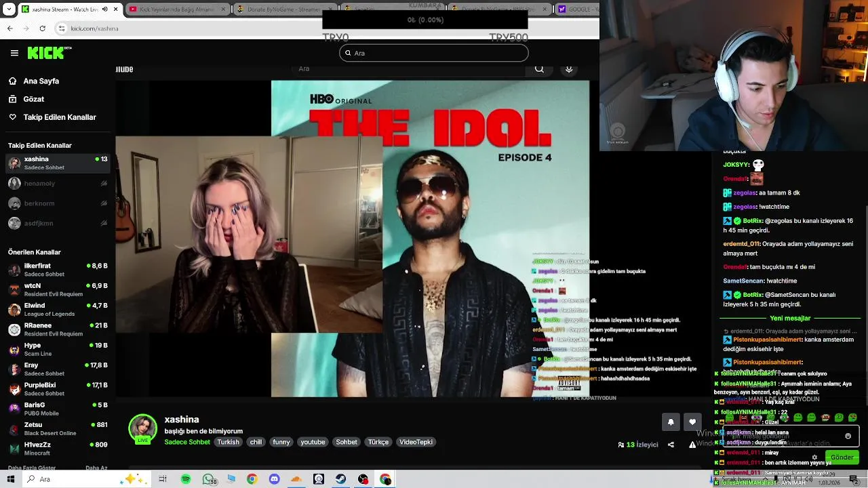The width and height of the screenshot is (868, 488).
Task: Select the chill tag
Action: [256, 442]
